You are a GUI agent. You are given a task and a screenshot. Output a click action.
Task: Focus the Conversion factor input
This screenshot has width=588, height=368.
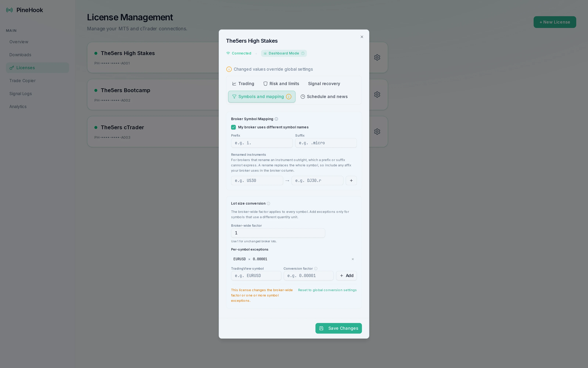click(309, 276)
